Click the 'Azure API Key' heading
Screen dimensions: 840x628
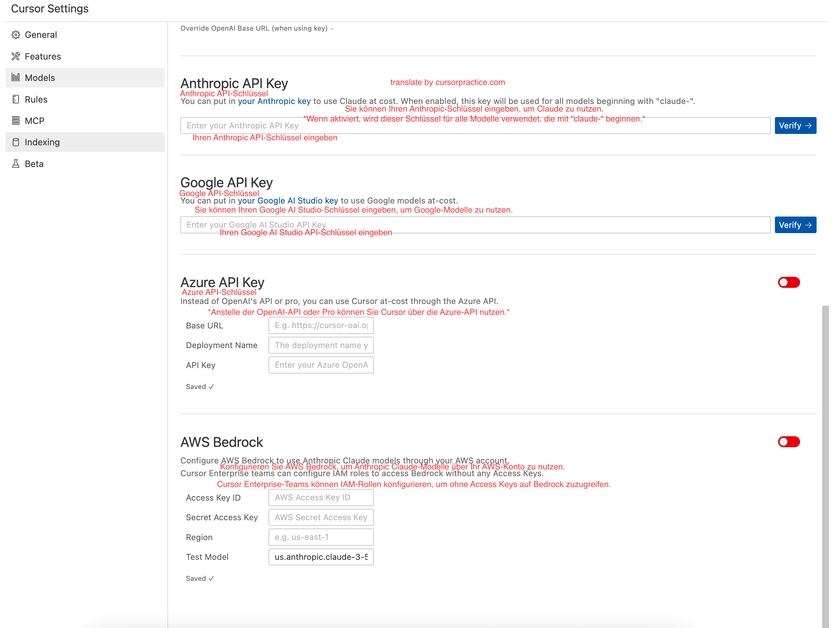(222, 282)
